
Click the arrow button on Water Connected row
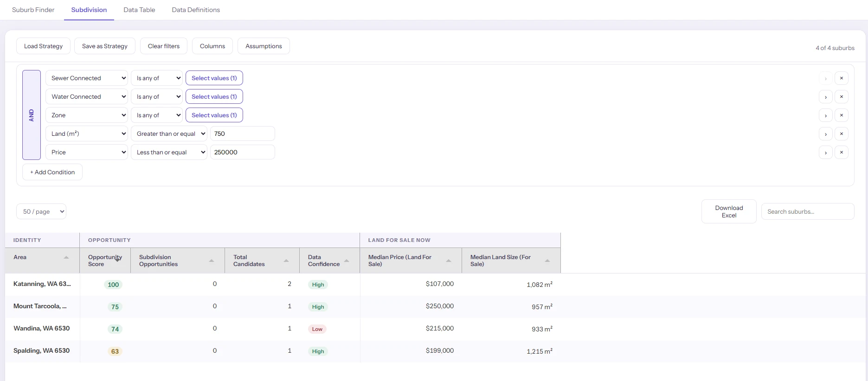[826, 96]
